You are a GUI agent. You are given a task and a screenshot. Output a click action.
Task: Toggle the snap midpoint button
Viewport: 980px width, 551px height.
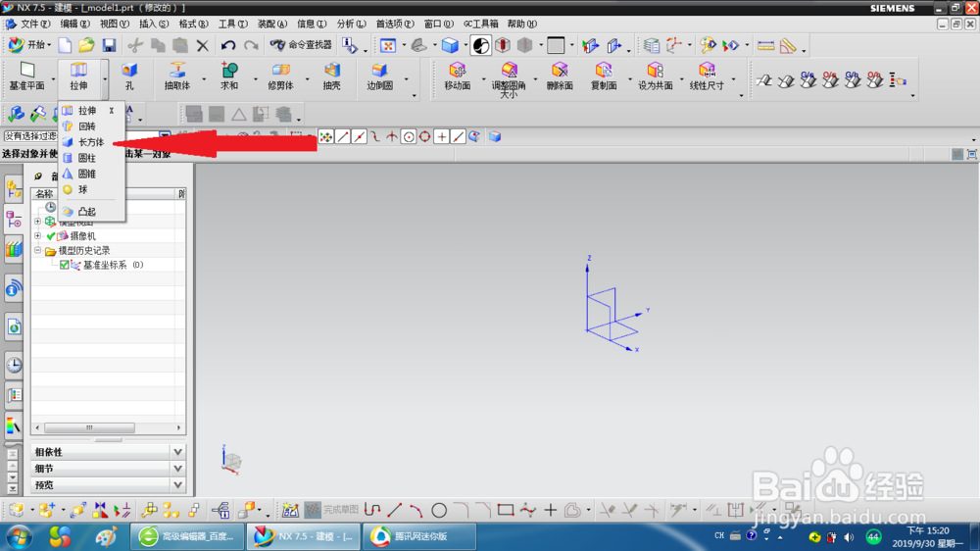tap(359, 136)
